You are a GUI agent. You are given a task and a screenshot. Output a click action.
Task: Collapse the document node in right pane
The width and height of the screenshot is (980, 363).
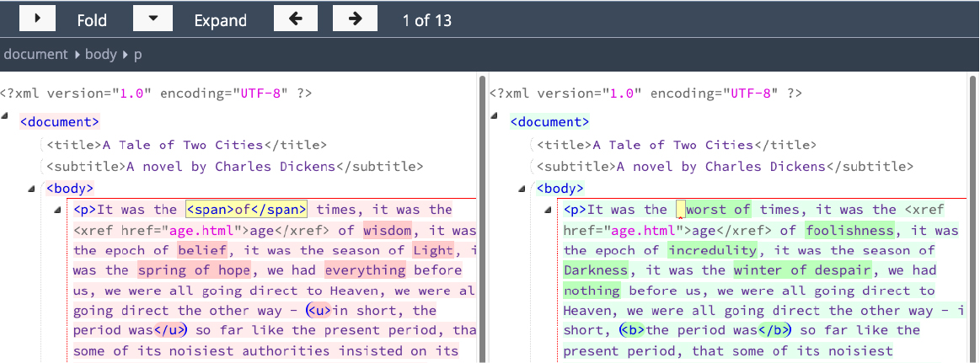coord(495,116)
